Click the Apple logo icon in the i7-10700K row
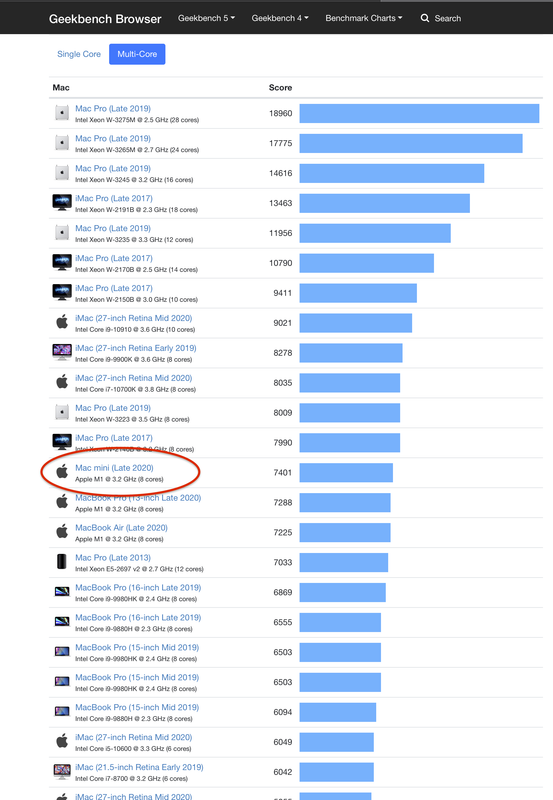This screenshot has height=800, width=553. tap(62, 382)
